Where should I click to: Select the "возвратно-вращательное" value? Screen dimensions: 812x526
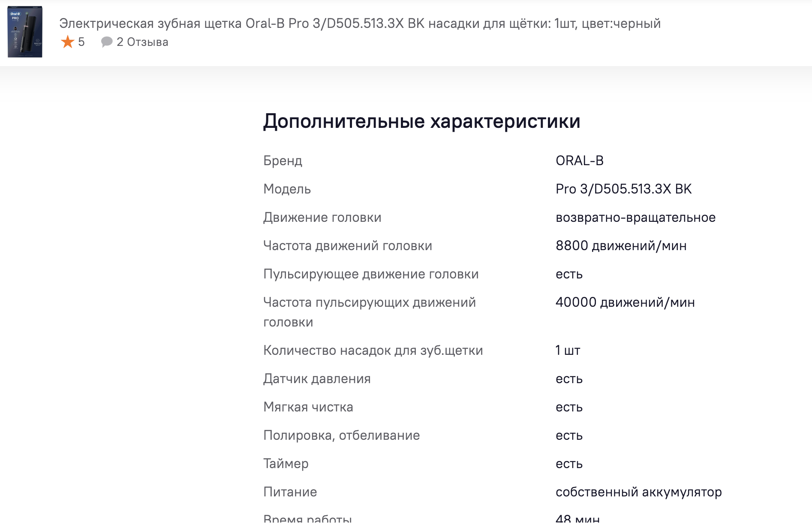coord(635,218)
